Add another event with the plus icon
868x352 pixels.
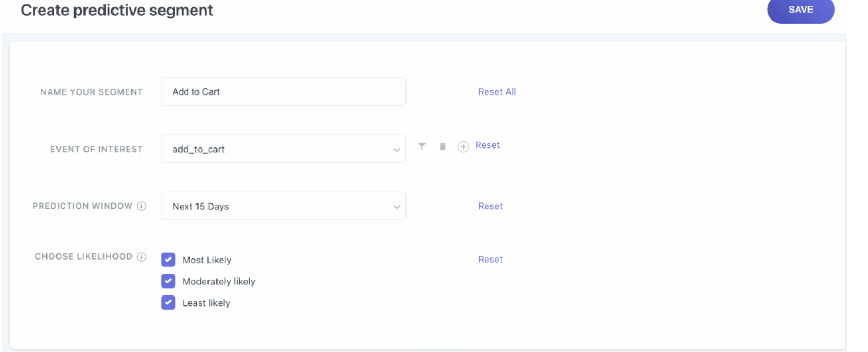(x=463, y=146)
